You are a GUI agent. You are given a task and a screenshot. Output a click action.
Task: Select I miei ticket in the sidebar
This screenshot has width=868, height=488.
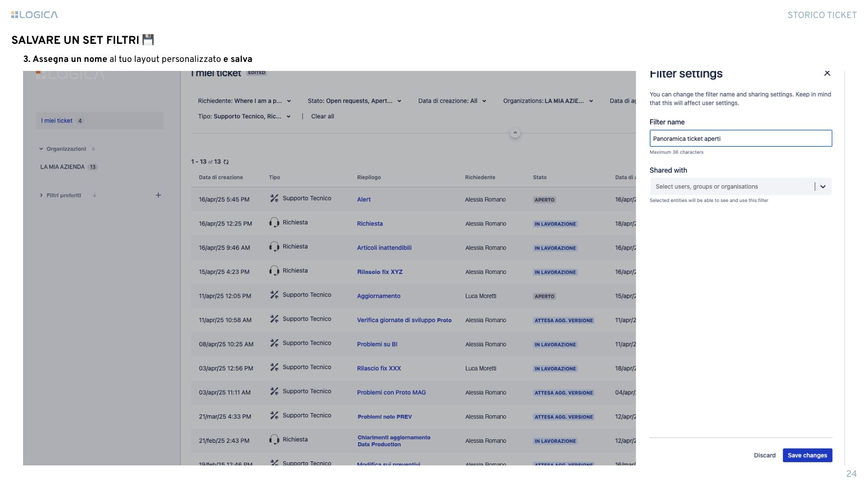click(99, 121)
